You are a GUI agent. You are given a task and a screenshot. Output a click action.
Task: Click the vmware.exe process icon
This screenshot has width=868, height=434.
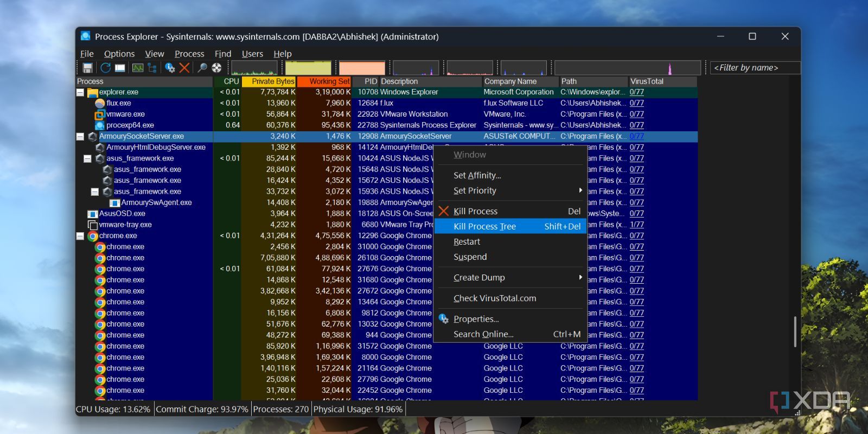pyautogui.click(x=100, y=114)
